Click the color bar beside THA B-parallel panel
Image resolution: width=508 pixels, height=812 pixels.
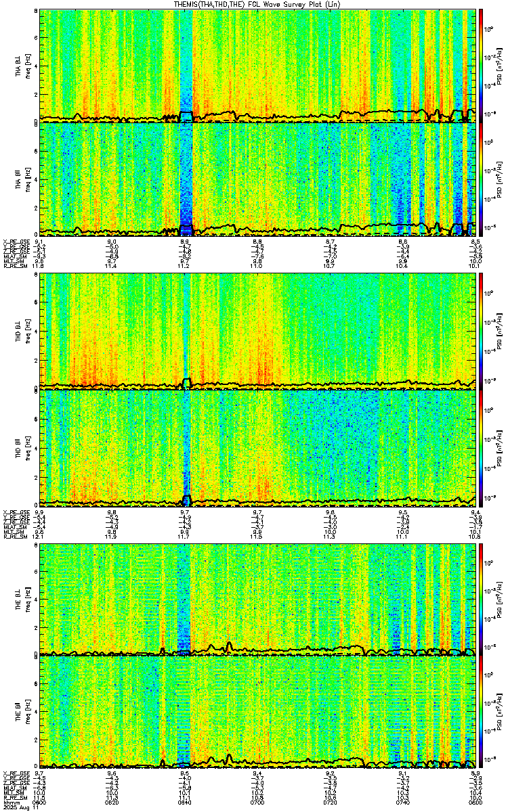482,179
